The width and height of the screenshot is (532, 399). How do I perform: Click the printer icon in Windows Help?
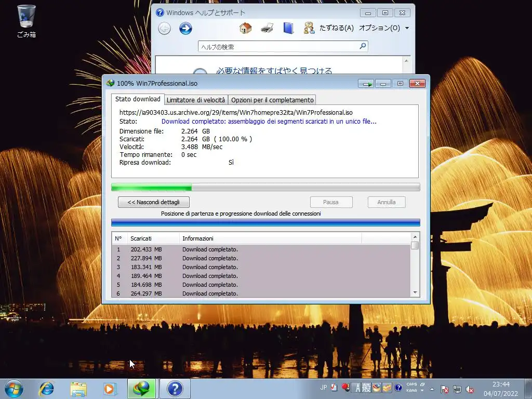coord(267,28)
